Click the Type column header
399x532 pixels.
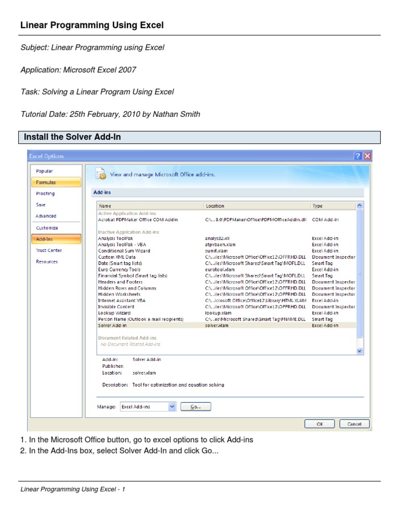(x=333, y=206)
